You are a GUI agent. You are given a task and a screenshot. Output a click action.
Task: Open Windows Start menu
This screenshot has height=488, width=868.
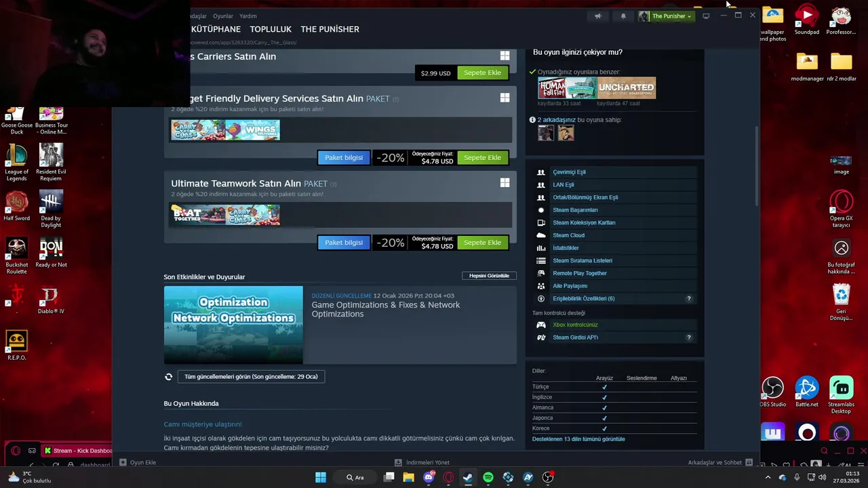pos(320,477)
